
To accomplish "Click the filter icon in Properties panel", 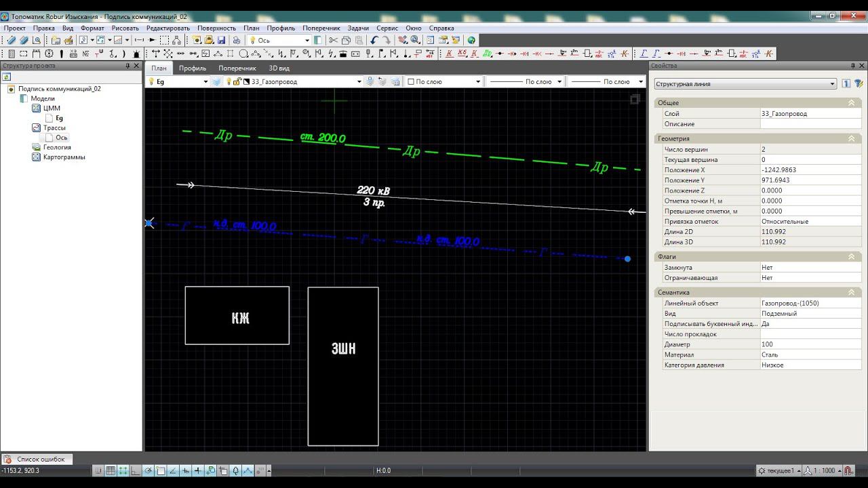I will [x=859, y=84].
